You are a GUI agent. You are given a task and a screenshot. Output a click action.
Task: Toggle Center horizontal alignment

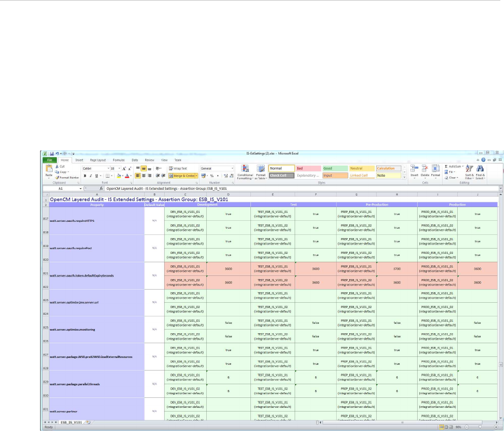144,176
